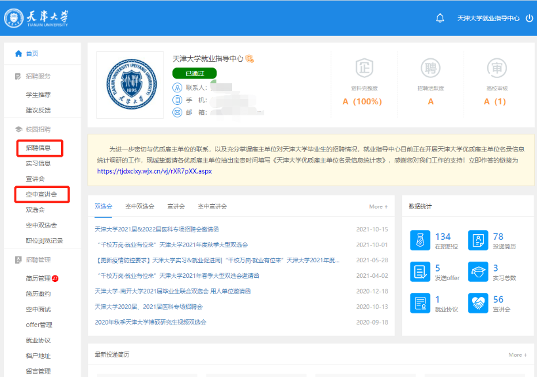The width and height of the screenshot is (537, 377).
Task: Switch to the 双选会 tab
Action: tap(103, 206)
